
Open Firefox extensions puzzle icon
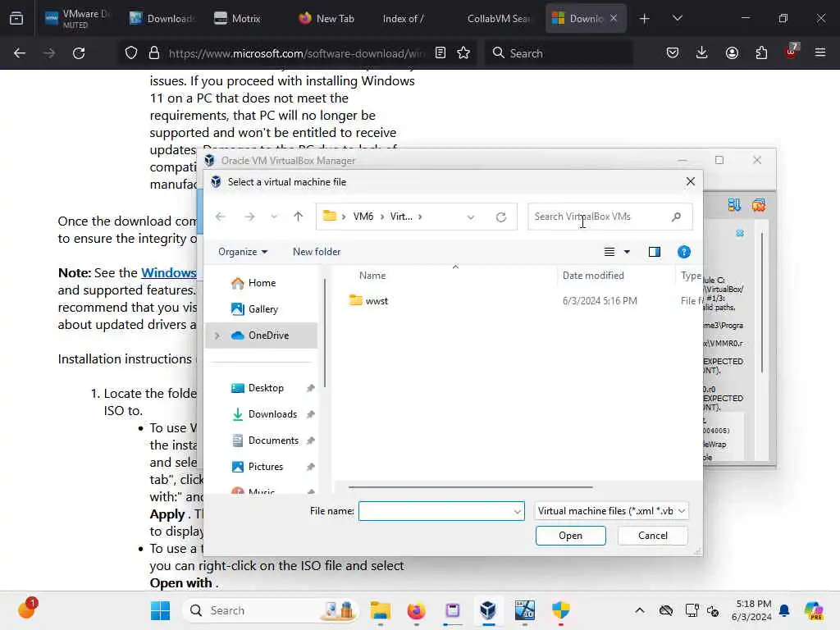click(761, 52)
